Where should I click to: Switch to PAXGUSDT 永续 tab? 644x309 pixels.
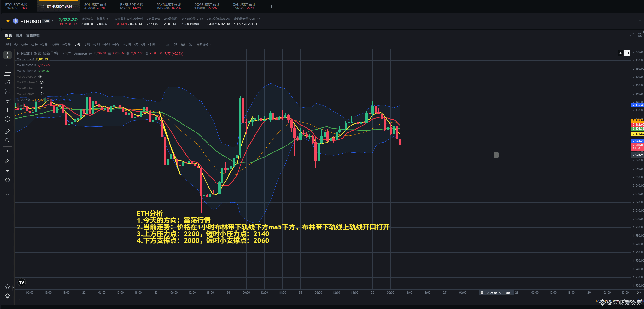pyautogui.click(x=169, y=6)
